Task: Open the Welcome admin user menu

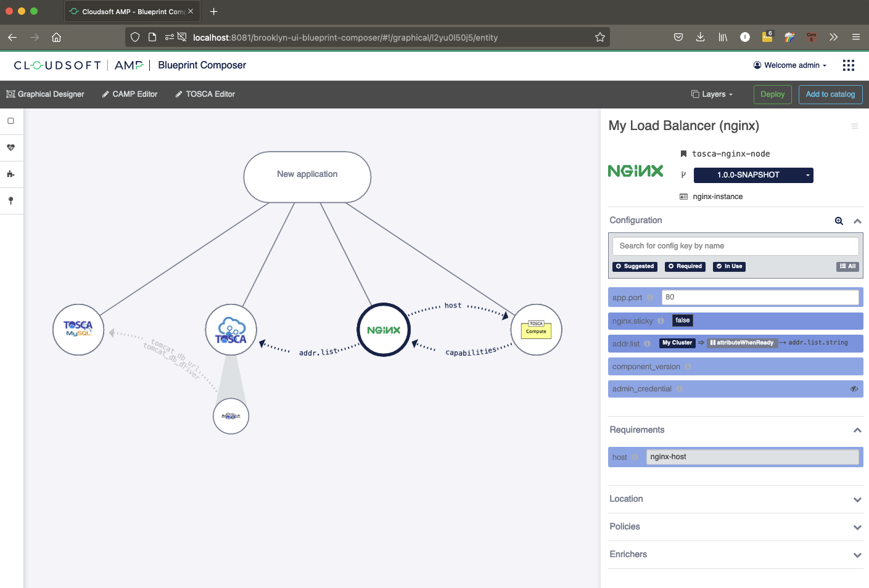Action: [x=790, y=65]
